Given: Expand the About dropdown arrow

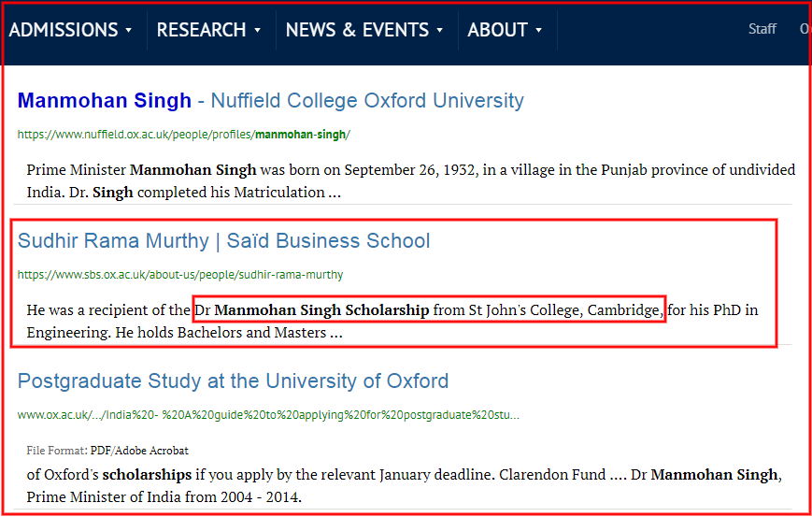Looking at the screenshot, I should pyautogui.click(x=538, y=31).
